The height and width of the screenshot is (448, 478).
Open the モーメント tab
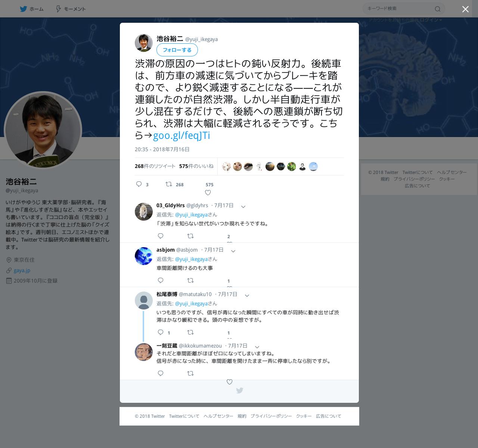(71, 9)
